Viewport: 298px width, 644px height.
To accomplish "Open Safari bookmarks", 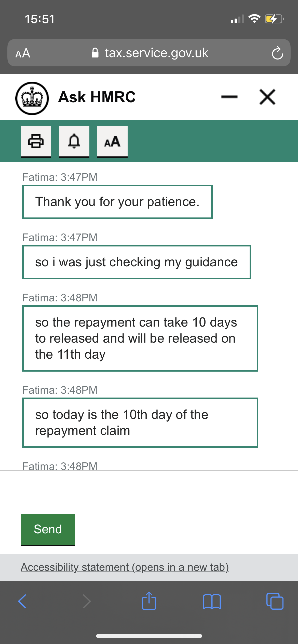I will click(x=212, y=601).
